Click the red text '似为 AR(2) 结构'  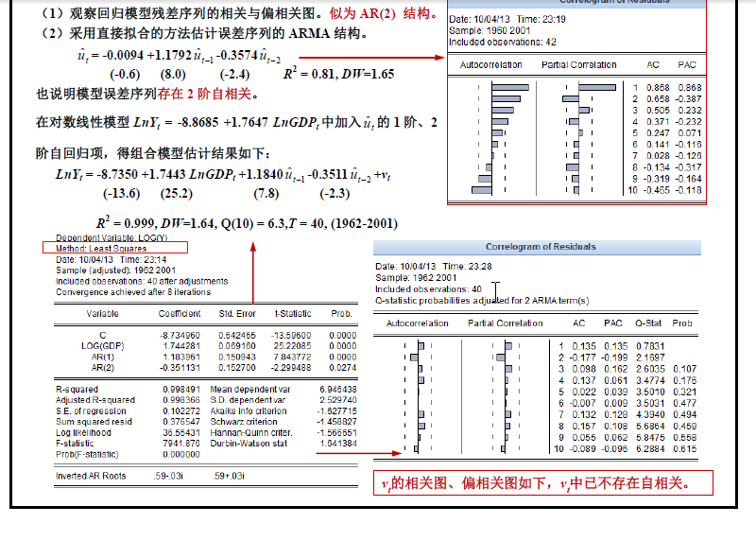point(379,13)
